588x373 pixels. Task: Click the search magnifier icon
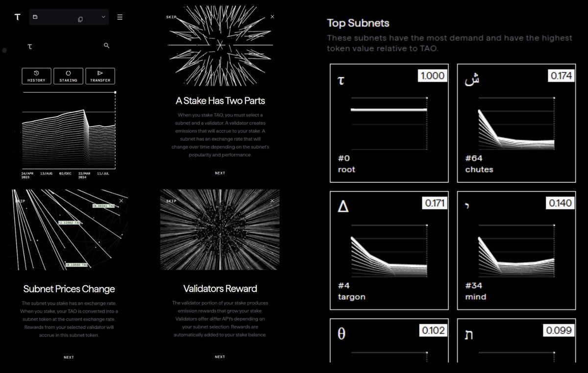[x=107, y=46]
